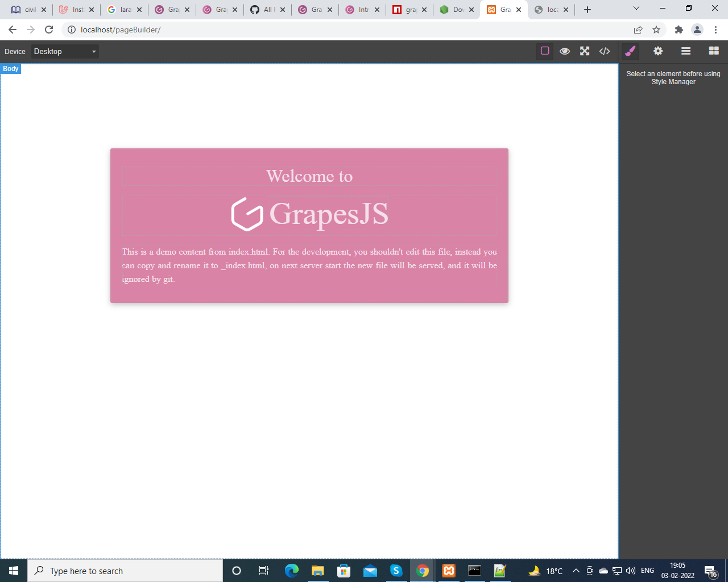728x582 pixels.
Task: Open the Layer Manager hamburger icon
Action: pos(686,51)
